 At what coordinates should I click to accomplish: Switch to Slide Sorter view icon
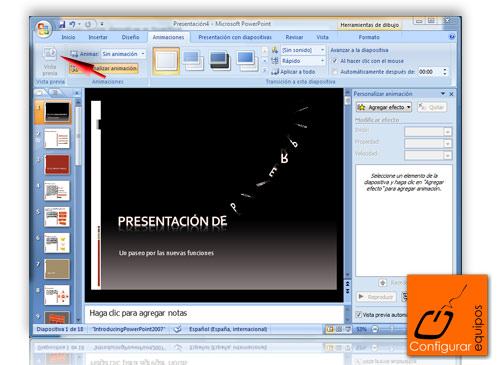point(339,329)
